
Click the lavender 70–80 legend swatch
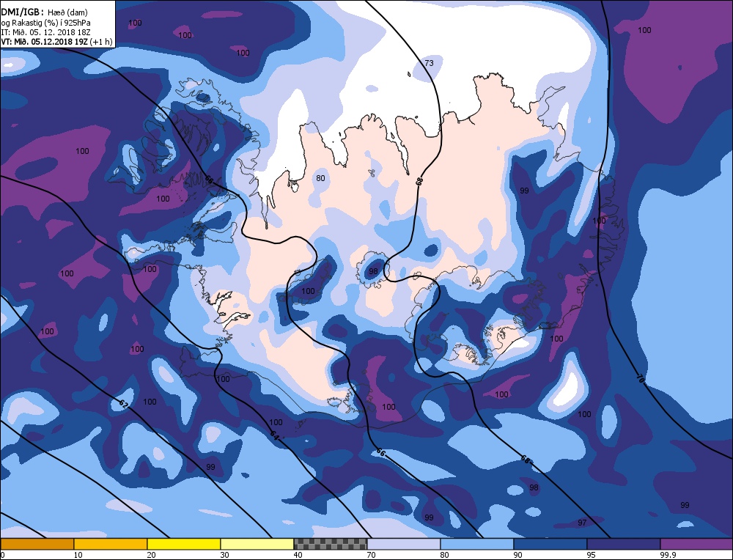pyautogui.click(x=404, y=544)
